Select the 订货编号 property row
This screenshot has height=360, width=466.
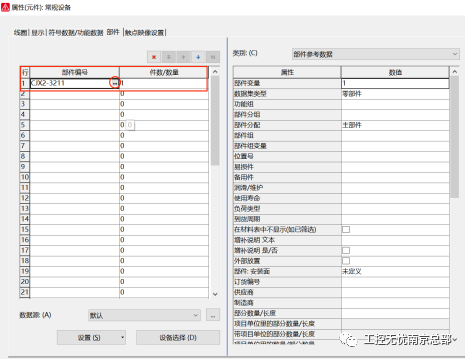[341, 282]
